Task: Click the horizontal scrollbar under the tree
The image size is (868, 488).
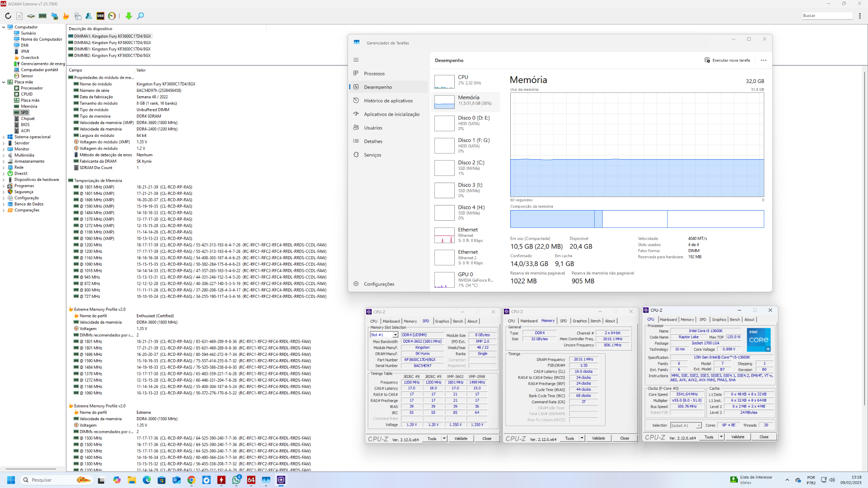Action: (31, 469)
